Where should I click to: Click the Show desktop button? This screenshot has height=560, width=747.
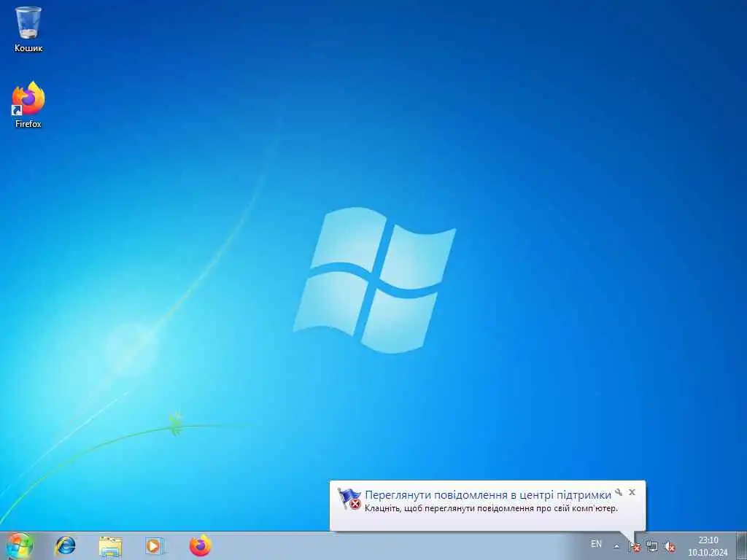tap(741, 546)
